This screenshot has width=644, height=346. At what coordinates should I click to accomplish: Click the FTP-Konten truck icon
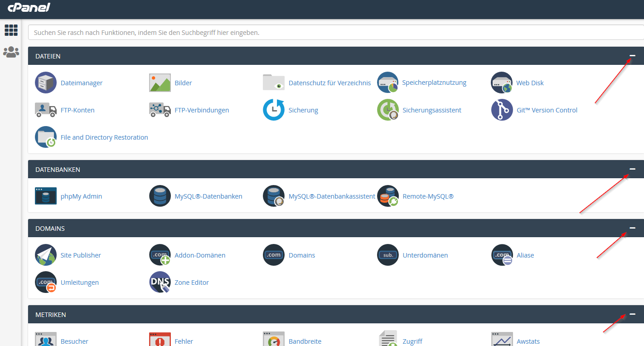46,110
